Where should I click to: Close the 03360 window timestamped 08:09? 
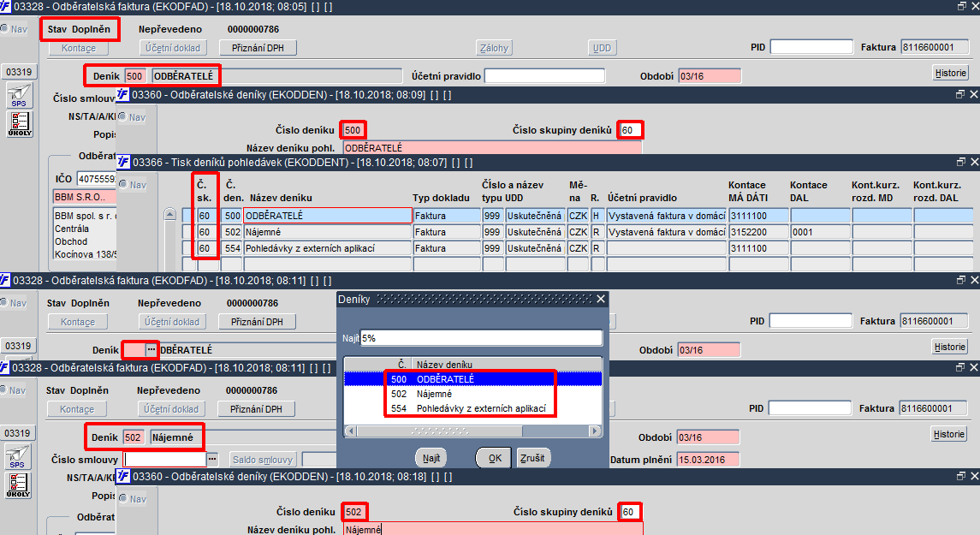click(974, 94)
